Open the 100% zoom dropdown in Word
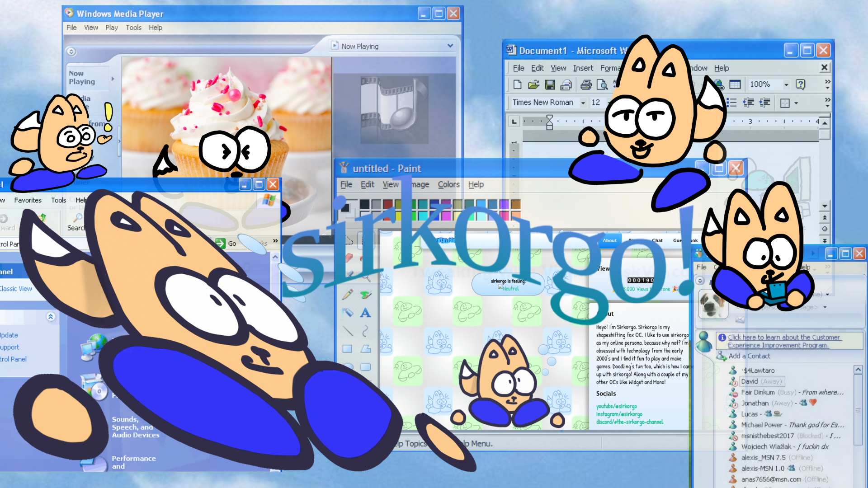This screenshot has height=488, width=868. [786, 84]
